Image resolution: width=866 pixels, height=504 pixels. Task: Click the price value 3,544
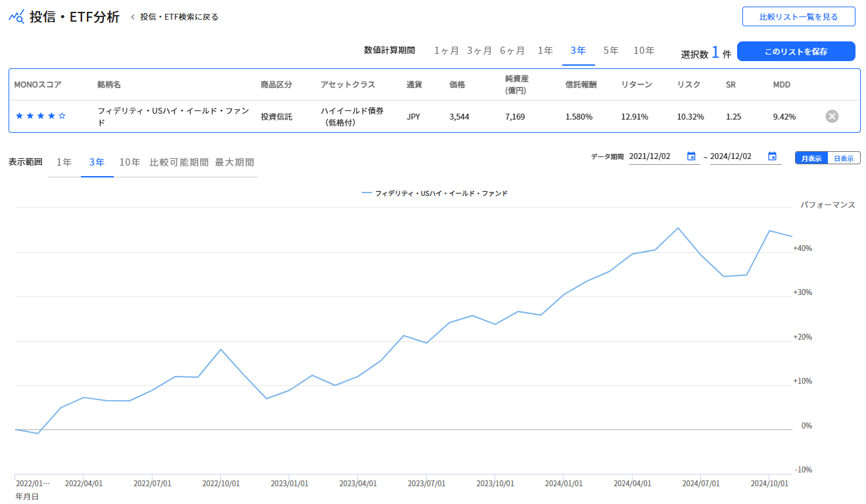tap(459, 117)
